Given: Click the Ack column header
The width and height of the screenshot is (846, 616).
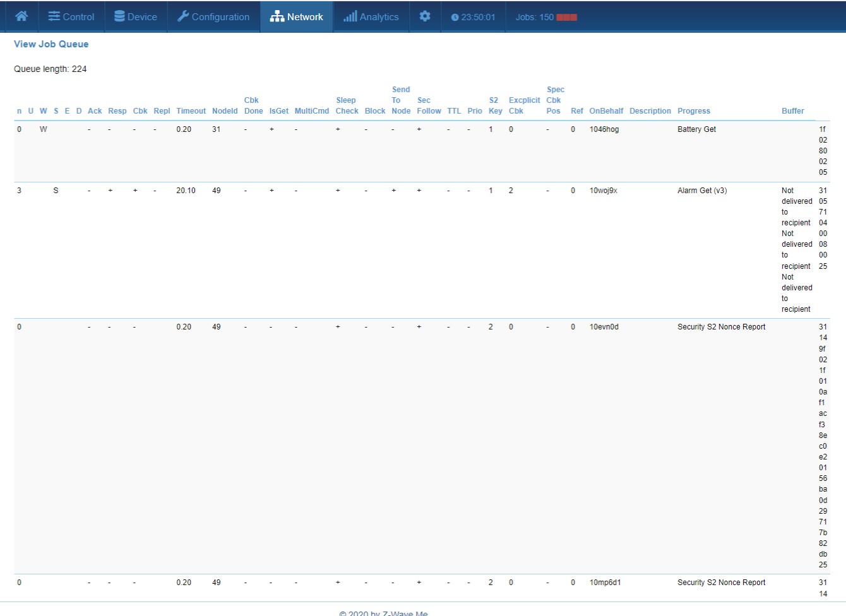Looking at the screenshot, I should (95, 111).
